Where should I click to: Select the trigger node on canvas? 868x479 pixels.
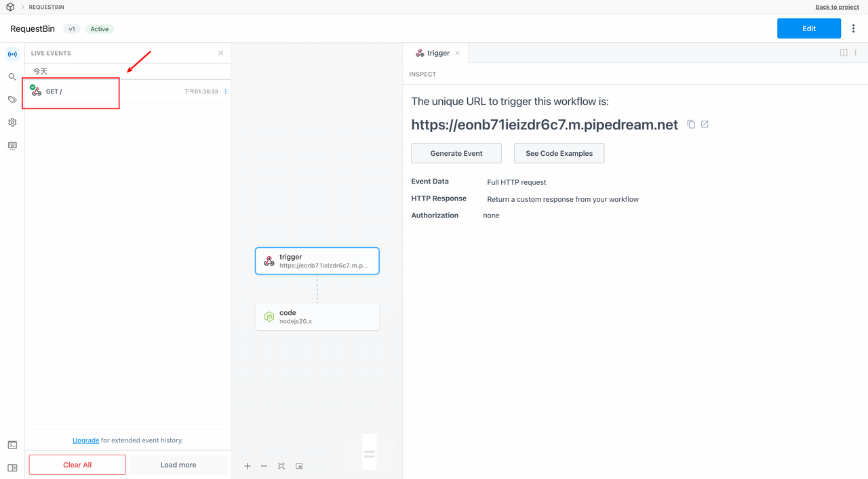coord(317,261)
